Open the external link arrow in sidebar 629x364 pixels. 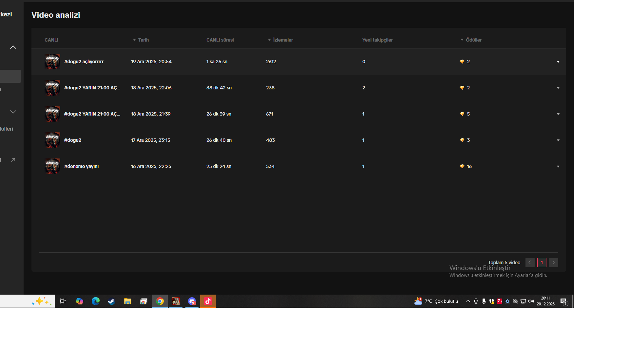coord(13,160)
